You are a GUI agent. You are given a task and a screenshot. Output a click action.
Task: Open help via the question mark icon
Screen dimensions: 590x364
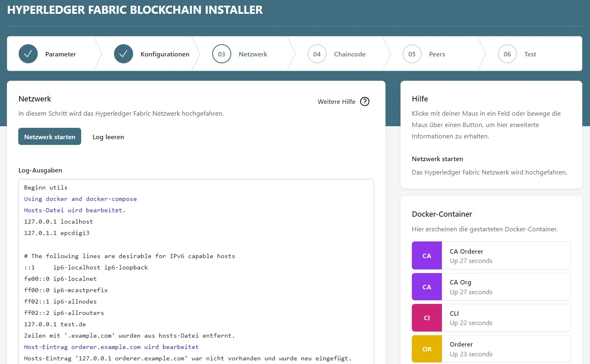coord(365,101)
